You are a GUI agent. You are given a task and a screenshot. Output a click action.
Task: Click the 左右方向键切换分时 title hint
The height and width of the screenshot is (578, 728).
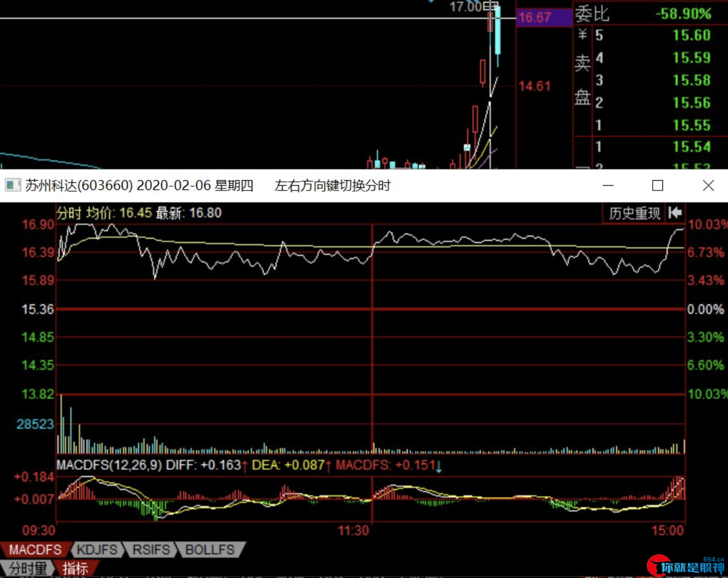pos(333,186)
